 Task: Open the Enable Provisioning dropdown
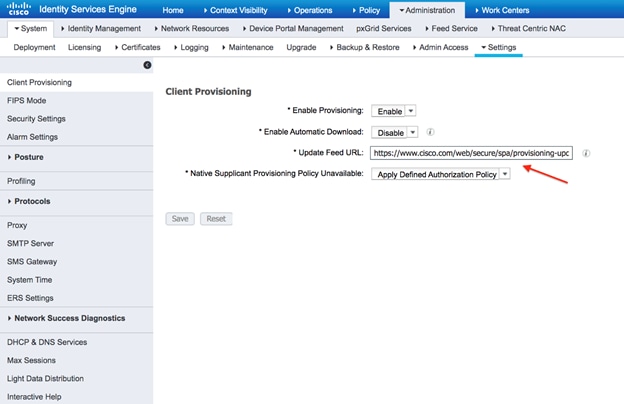click(x=394, y=111)
